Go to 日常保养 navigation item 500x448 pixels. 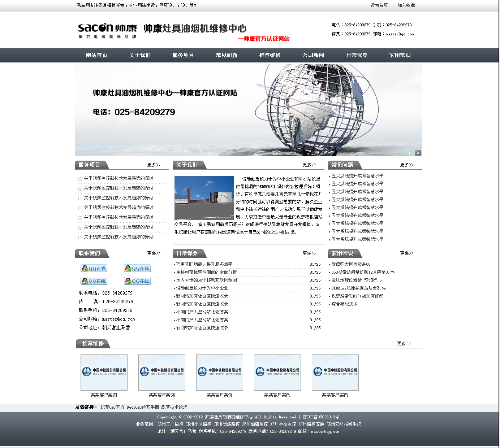357,55
